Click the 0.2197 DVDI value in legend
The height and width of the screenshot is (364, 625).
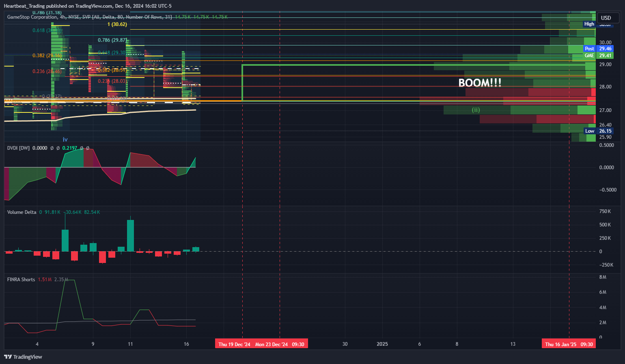[x=69, y=148]
